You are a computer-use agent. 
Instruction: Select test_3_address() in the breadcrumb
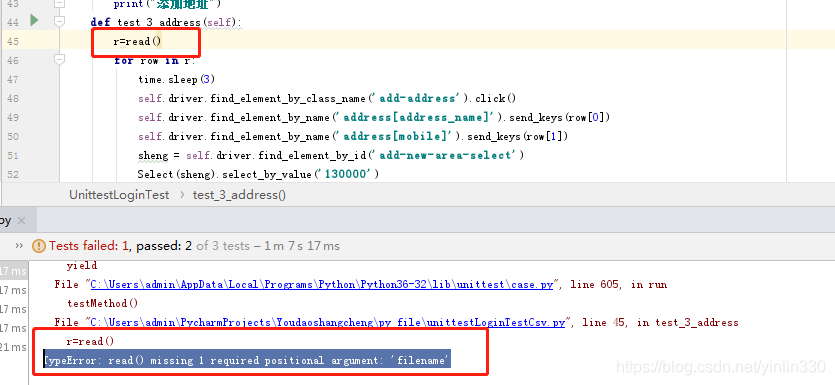pos(239,195)
